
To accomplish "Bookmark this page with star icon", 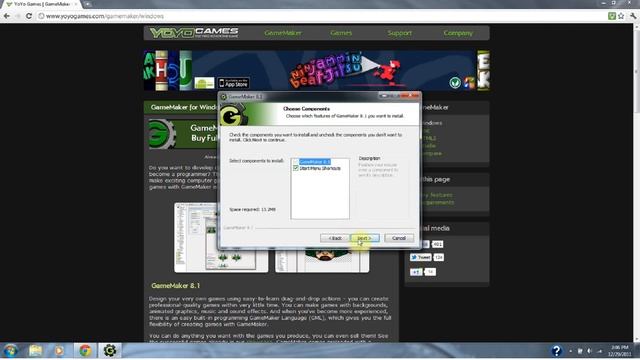I will [621, 16].
